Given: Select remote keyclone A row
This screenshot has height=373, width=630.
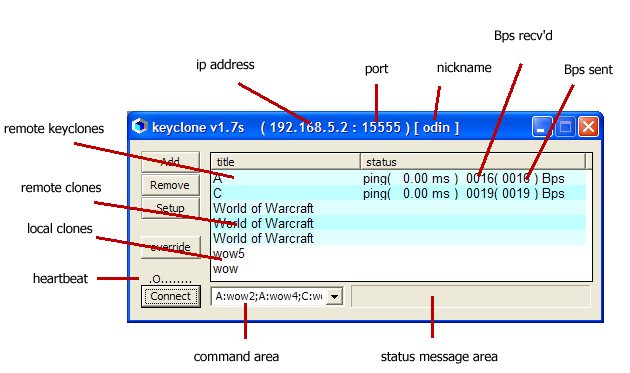Looking at the screenshot, I should pyautogui.click(x=399, y=178).
